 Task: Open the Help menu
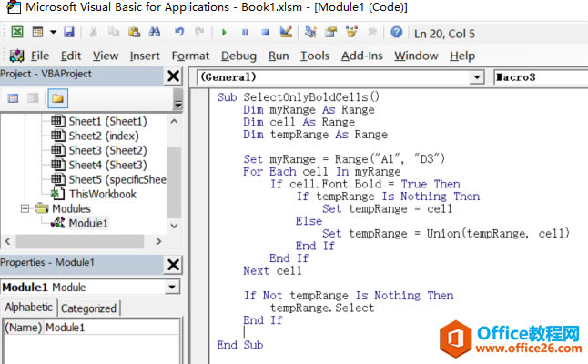pyautogui.click(x=462, y=56)
